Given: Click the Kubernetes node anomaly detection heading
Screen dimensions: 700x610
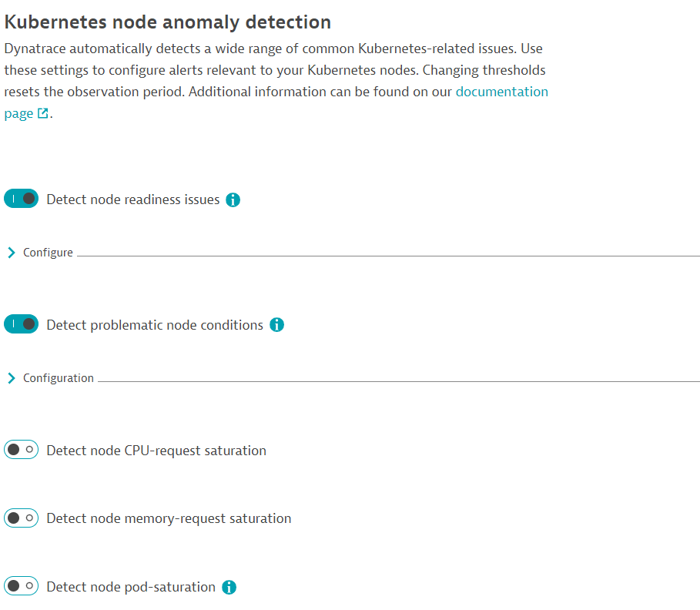Looking at the screenshot, I should (x=168, y=22).
